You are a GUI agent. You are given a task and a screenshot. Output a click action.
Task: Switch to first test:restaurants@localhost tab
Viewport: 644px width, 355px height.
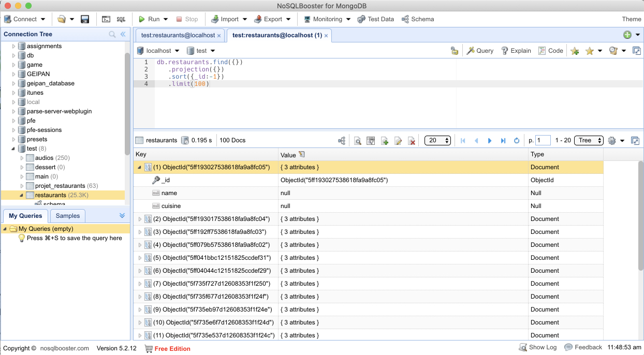point(178,35)
